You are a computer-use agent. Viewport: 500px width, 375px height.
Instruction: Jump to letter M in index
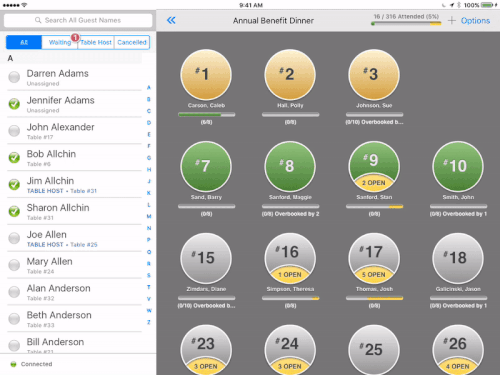[x=149, y=216]
